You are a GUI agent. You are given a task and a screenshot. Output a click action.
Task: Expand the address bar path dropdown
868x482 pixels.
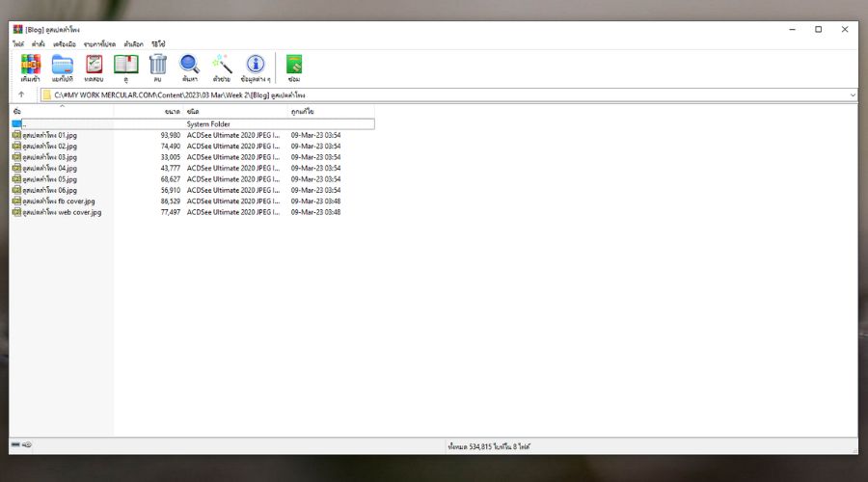pyautogui.click(x=853, y=95)
